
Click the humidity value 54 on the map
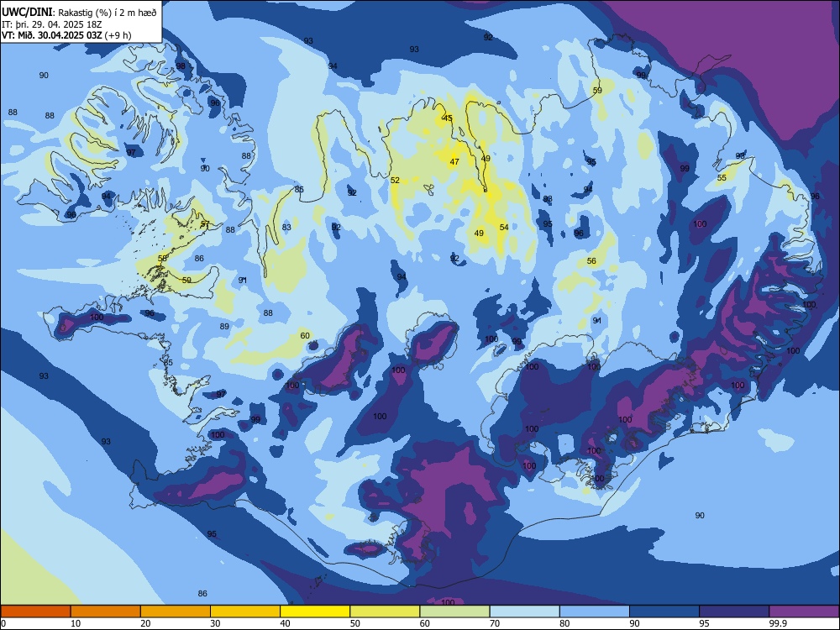click(504, 227)
